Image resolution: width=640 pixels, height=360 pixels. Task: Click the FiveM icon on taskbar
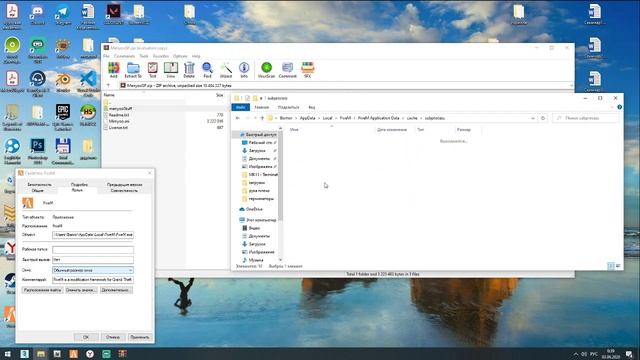pyautogui.click(x=73, y=354)
